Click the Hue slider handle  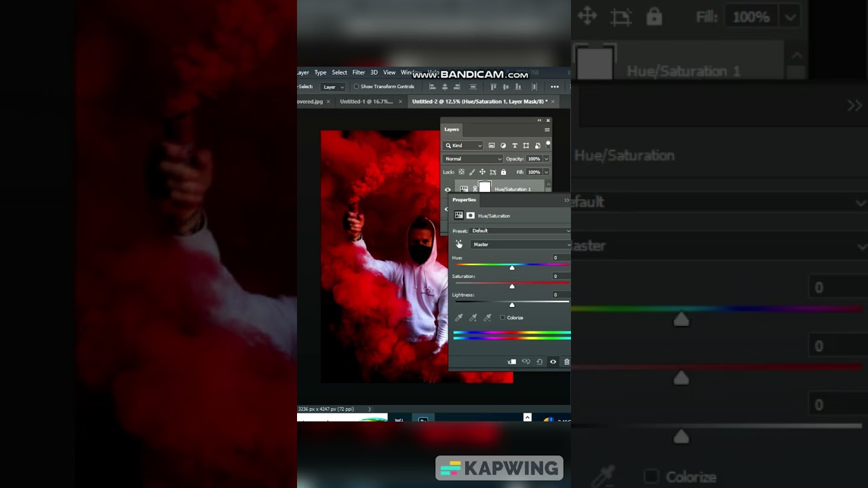pyautogui.click(x=512, y=268)
